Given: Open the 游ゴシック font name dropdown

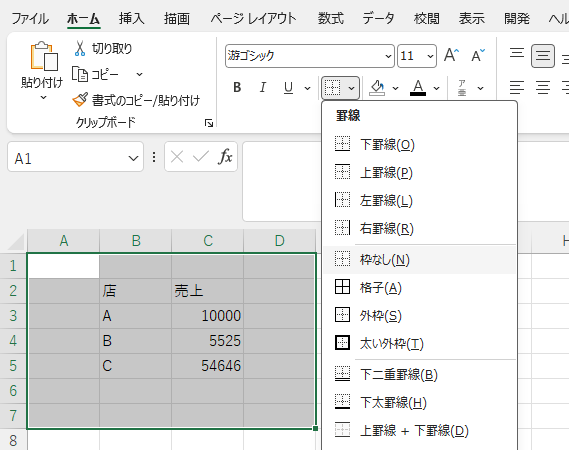Looking at the screenshot, I should pos(388,56).
